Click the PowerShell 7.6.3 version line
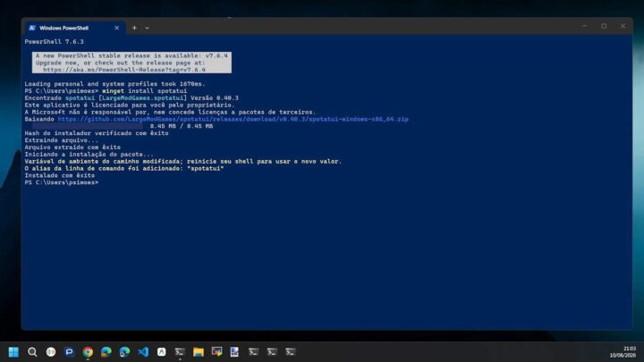This screenshot has height=362, width=644. point(54,41)
